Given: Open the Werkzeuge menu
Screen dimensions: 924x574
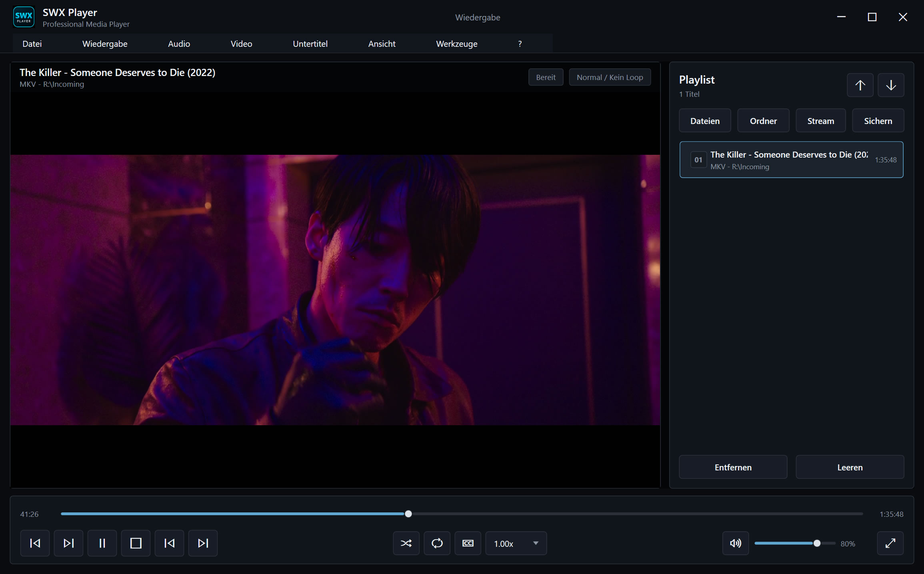Looking at the screenshot, I should pyautogui.click(x=456, y=44).
